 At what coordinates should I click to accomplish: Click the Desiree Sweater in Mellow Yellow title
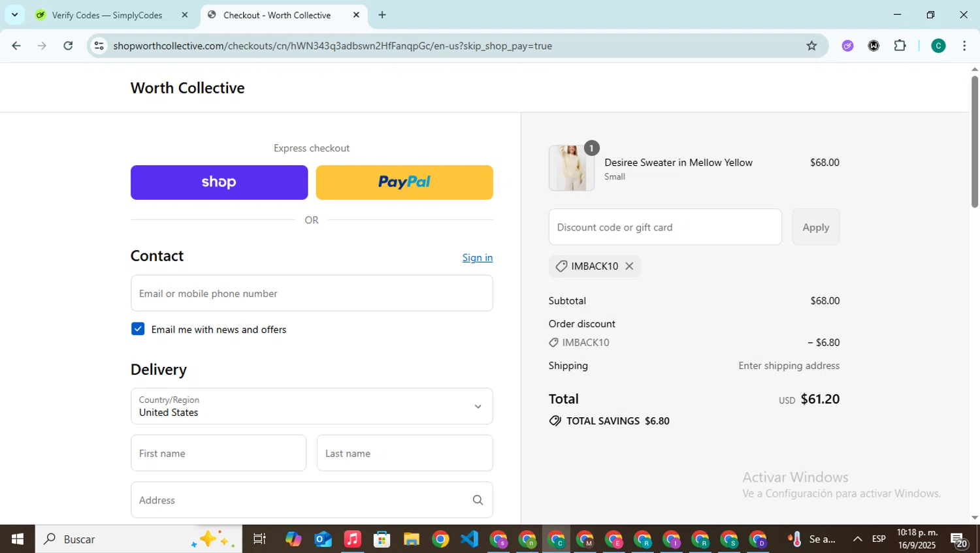point(678,163)
